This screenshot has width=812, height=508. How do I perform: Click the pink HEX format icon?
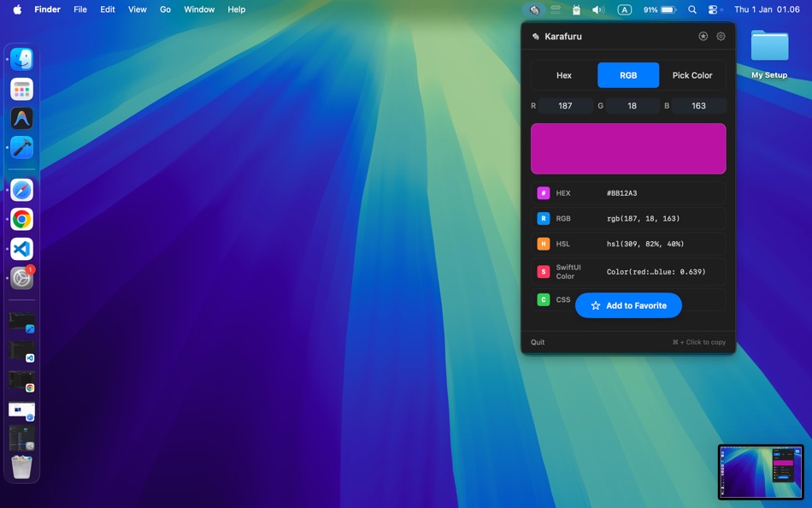pos(544,192)
